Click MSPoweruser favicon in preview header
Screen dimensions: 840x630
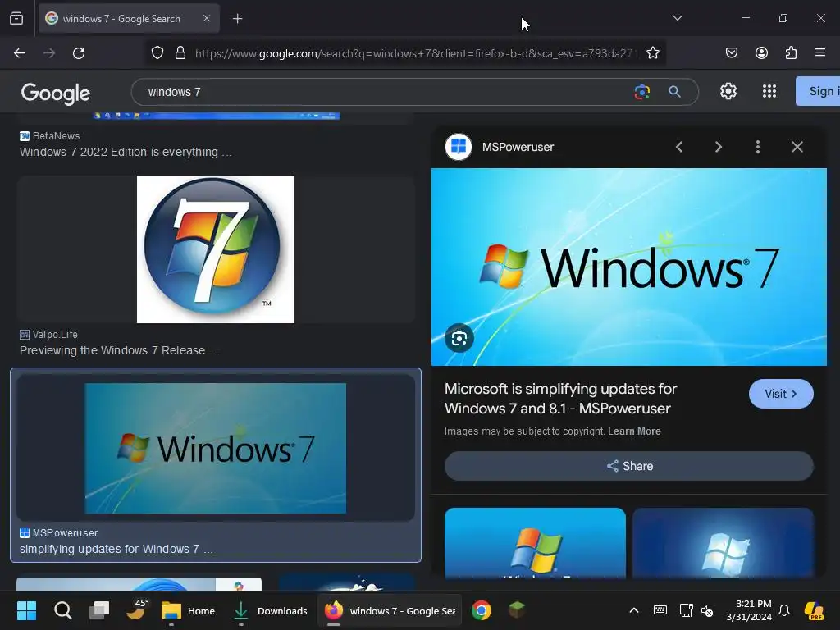coord(459,147)
